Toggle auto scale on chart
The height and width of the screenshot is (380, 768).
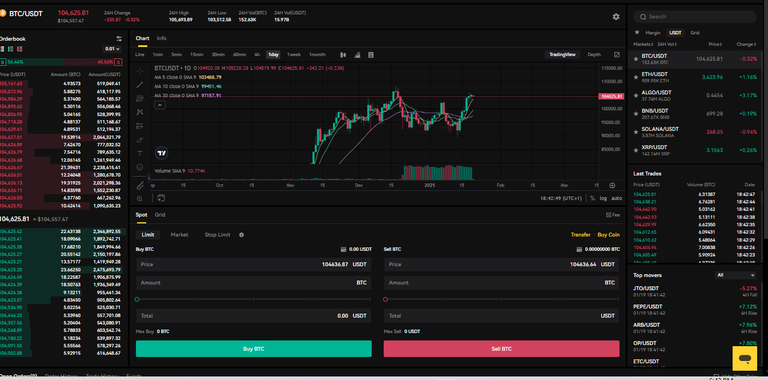(x=616, y=198)
